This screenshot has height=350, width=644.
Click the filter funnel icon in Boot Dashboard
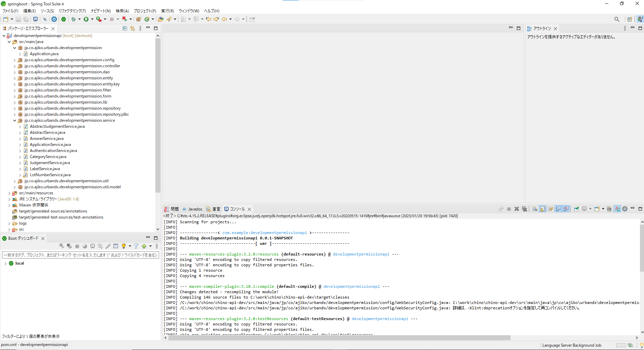136,246
